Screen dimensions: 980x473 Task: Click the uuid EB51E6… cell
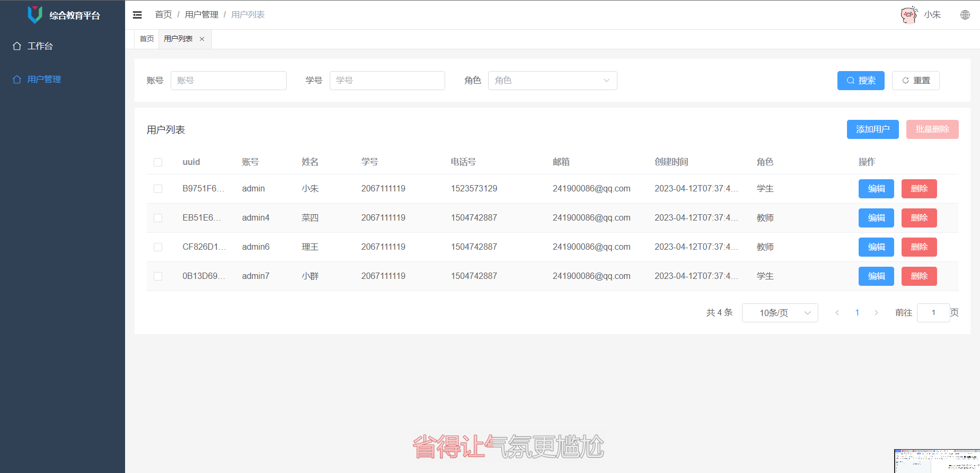[202, 218]
